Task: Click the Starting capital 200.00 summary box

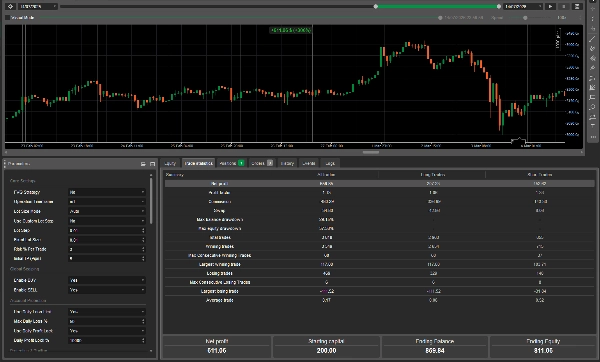Action: tap(326, 347)
